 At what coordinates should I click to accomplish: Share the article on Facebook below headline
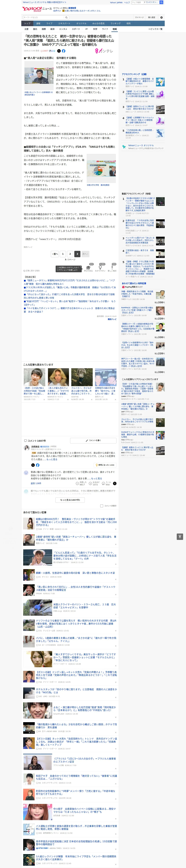tap(63, 51)
